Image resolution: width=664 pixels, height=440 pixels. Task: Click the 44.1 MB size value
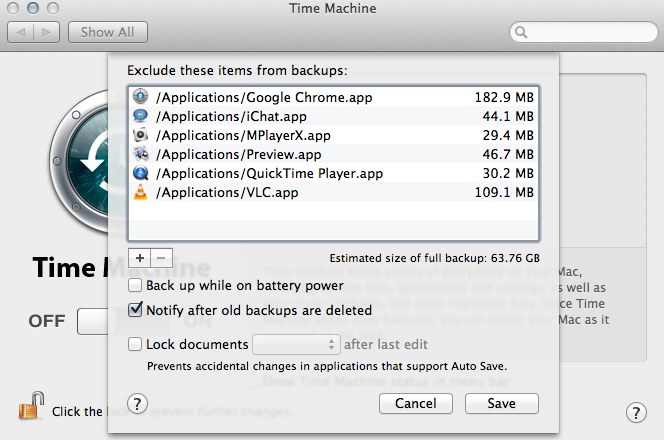508,116
